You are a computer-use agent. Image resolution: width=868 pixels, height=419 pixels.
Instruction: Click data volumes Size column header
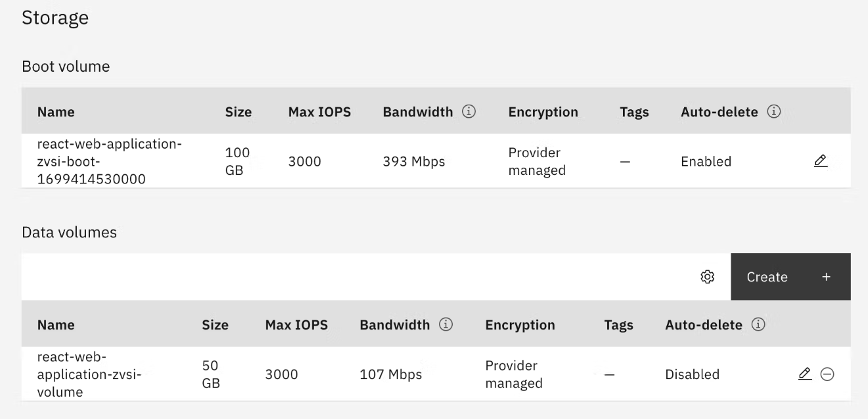(215, 325)
